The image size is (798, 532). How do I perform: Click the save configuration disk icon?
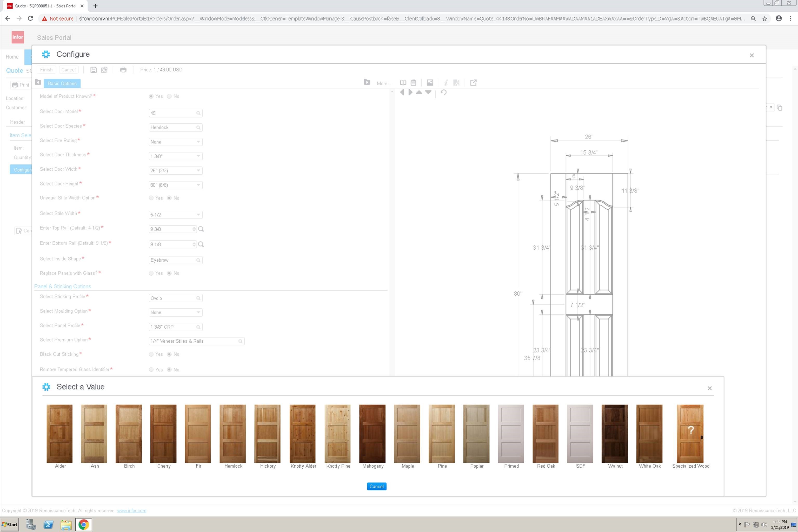[x=93, y=70]
